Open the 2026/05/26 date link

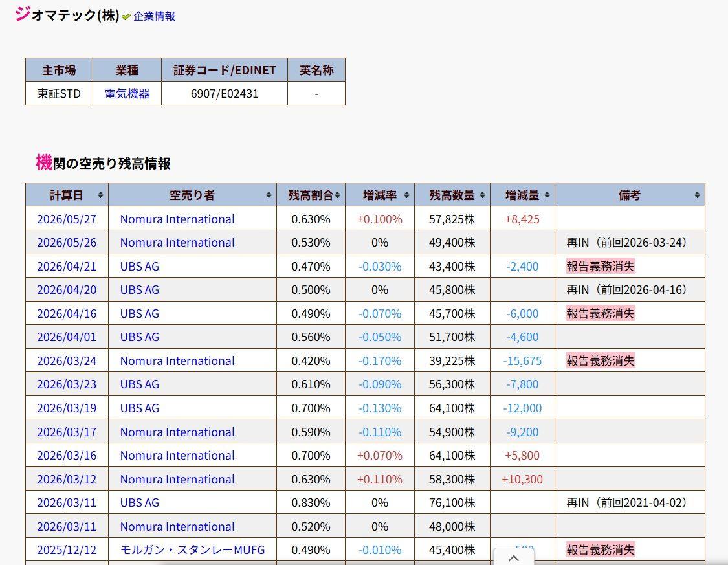tap(67, 243)
